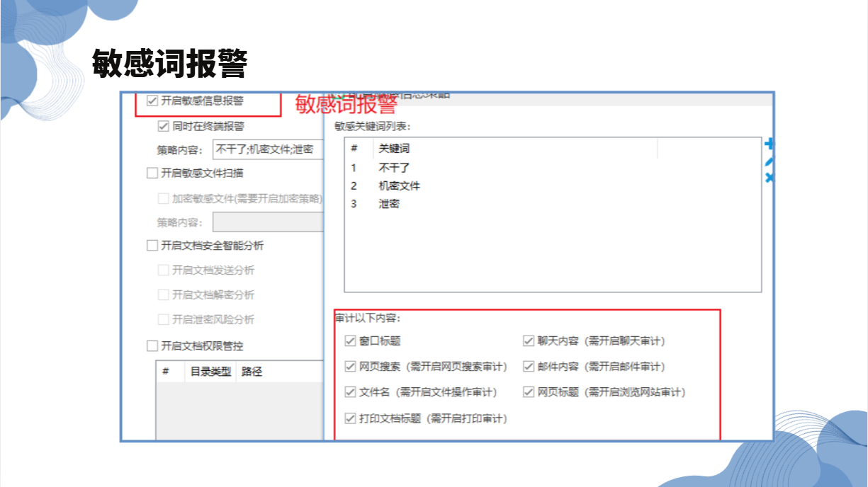Click the pencil icon to edit keyword
868x487 pixels.
pos(770,162)
